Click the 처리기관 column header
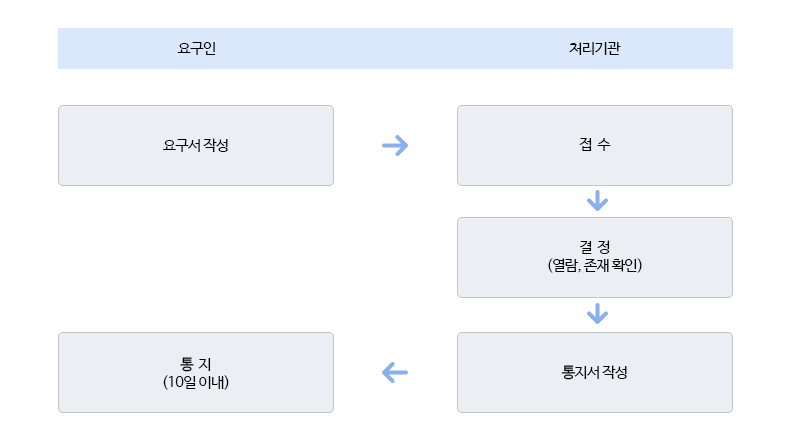This screenshot has width=790, height=446. pyautogui.click(x=595, y=48)
